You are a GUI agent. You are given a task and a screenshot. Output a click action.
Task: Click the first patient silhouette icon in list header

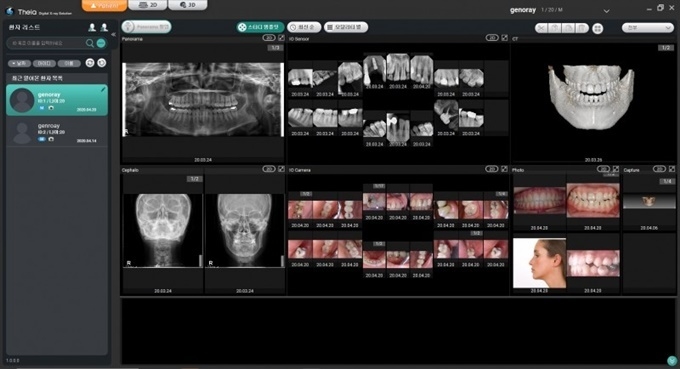click(x=92, y=27)
